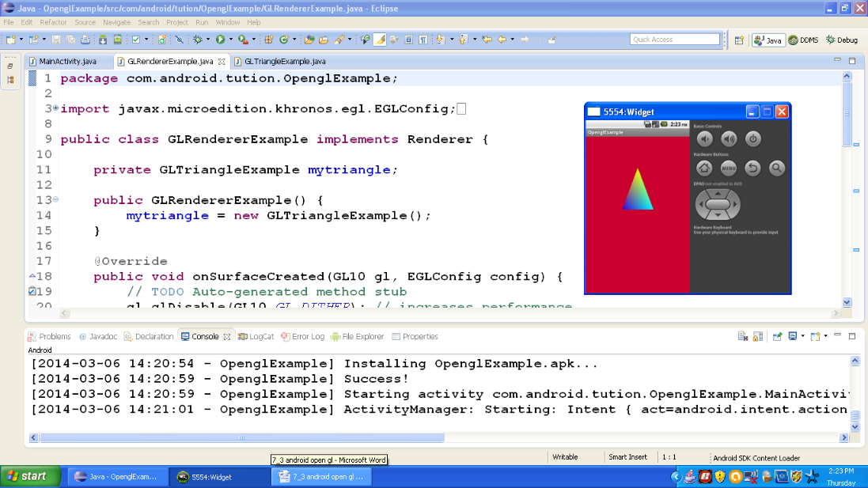This screenshot has height=488, width=868.
Task: Click the MENU hardware button in emulator
Action: 729,168
